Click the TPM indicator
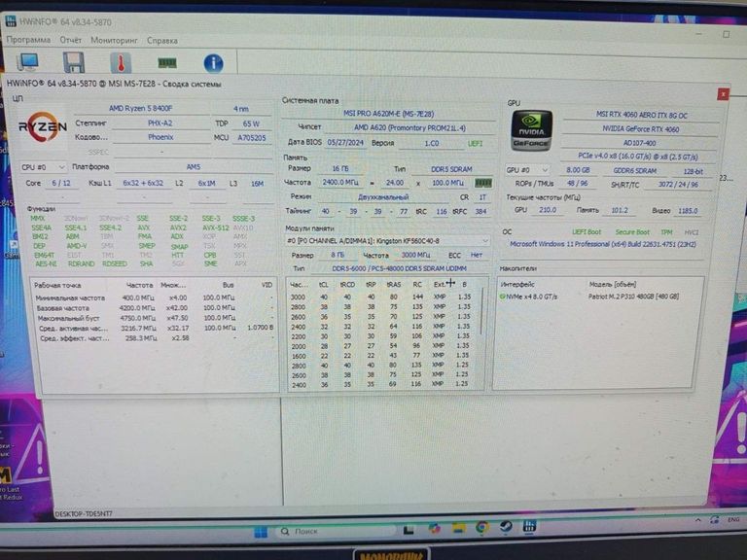747x560 pixels. (x=666, y=232)
